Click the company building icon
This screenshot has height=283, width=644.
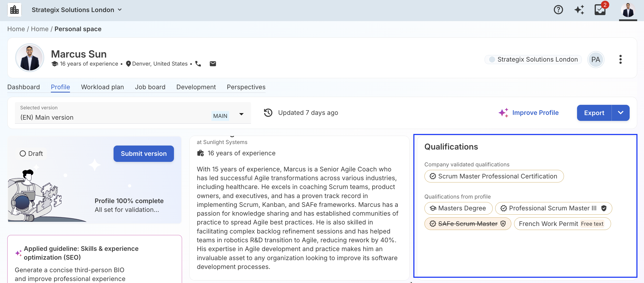(x=14, y=10)
